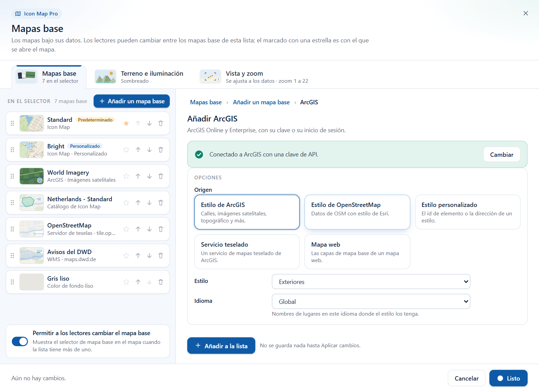Select the Servicio teselado origin card

(x=247, y=252)
